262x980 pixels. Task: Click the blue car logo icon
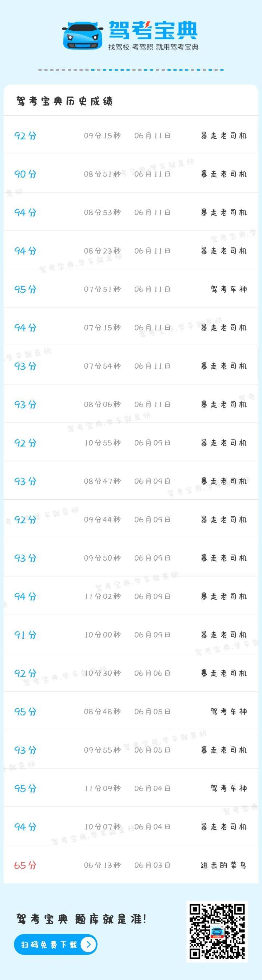point(83,35)
